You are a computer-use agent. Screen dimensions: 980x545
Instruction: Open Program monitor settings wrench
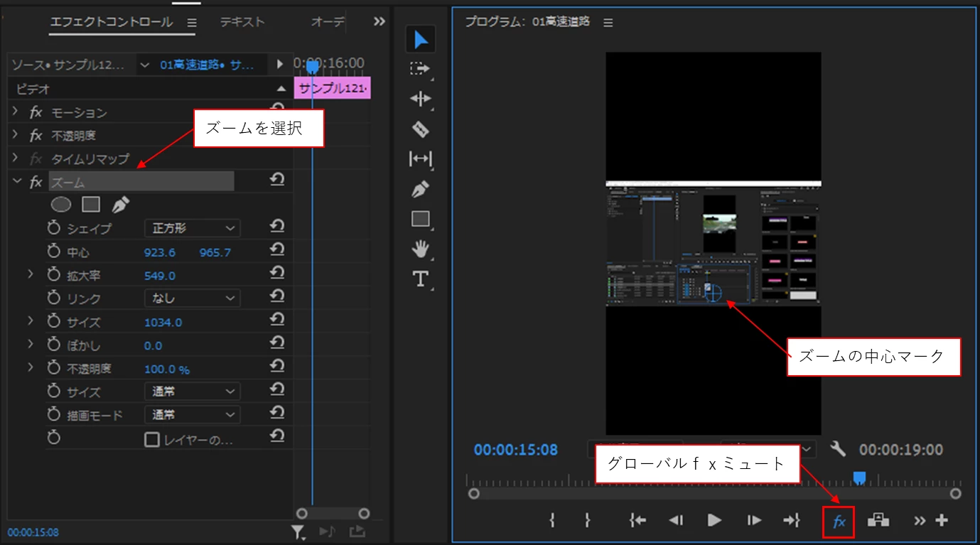[839, 449]
